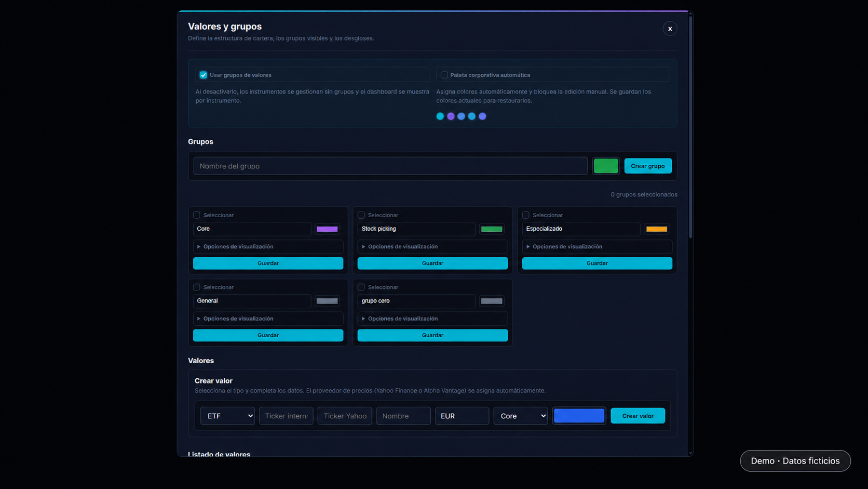This screenshot has height=489, width=868.
Task: Edit the General group name field
Action: coord(252,301)
